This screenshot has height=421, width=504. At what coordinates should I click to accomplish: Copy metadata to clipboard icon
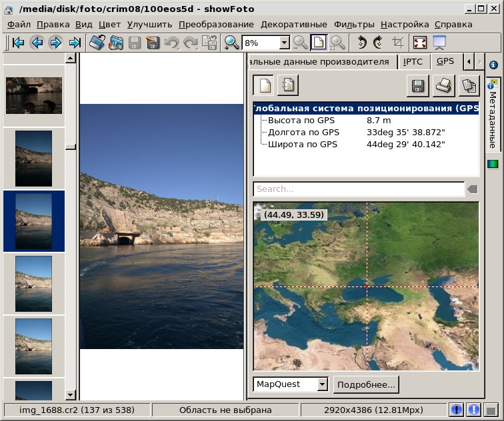tap(469, 85)
